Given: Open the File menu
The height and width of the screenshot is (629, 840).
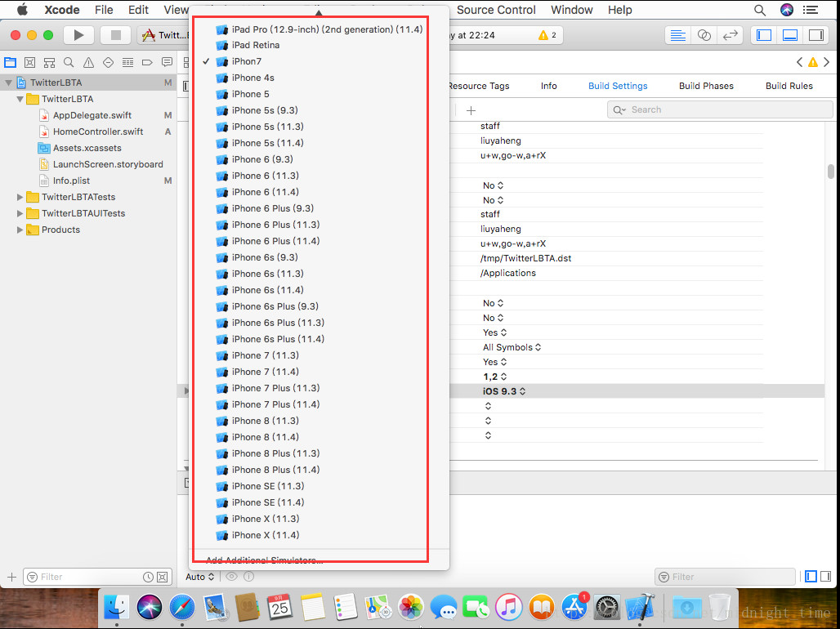Looking at the screenshot, I should (x=104, y=10).
